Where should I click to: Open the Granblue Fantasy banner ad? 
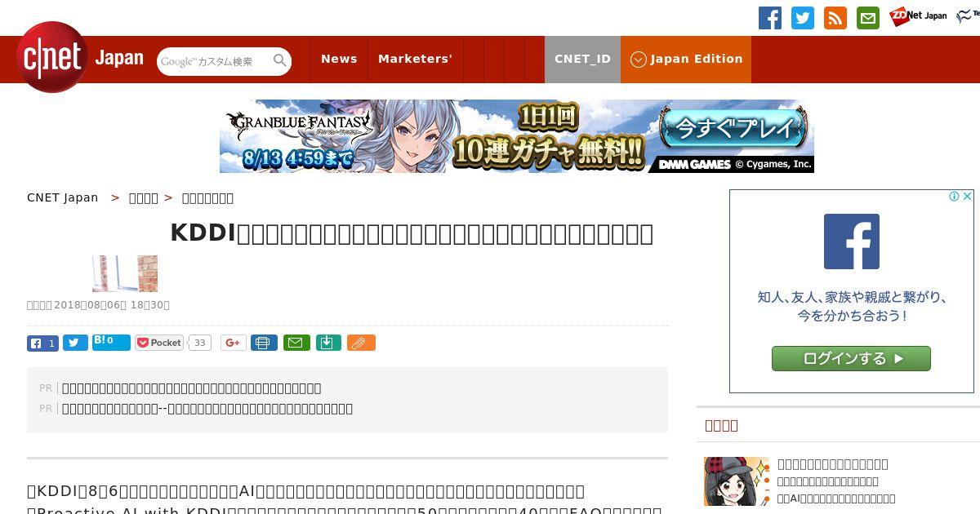[x=517, y=136]
